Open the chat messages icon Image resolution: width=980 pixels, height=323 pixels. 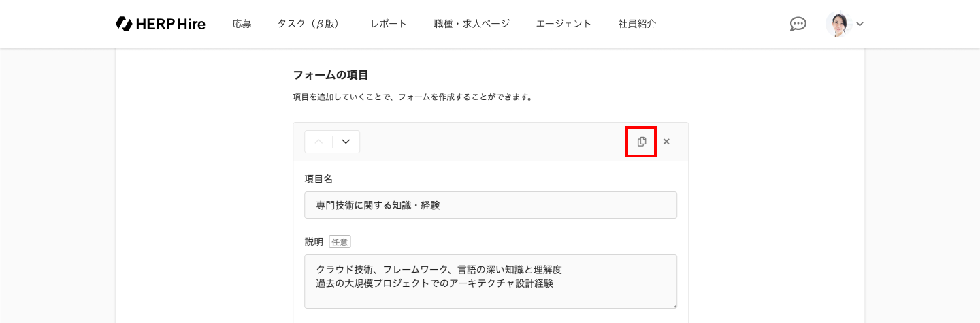tap(798, 24)
